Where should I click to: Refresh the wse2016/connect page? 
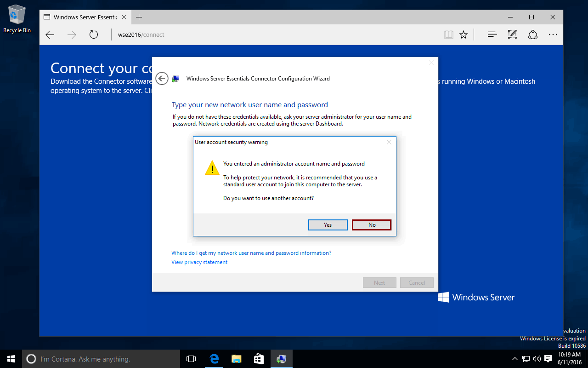click(x=94, y=34)
